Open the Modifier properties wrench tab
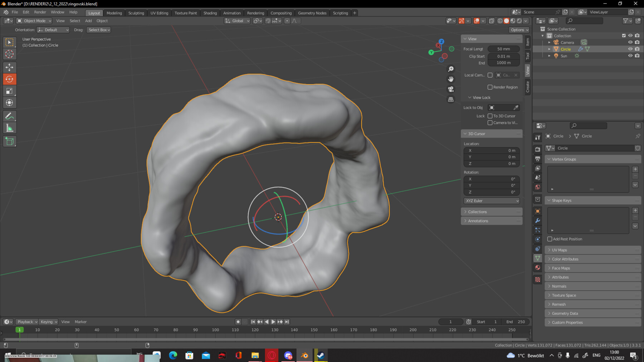 pos(538,220)
